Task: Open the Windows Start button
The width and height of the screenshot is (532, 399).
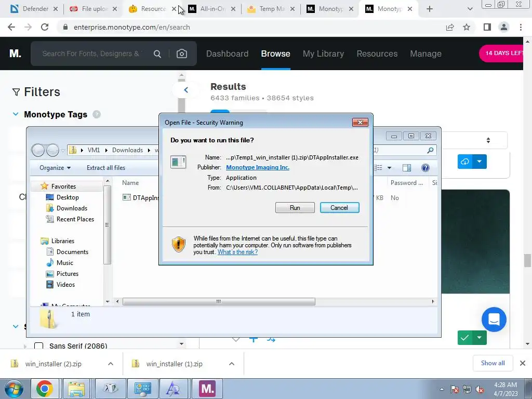Action: click(14, 389)
